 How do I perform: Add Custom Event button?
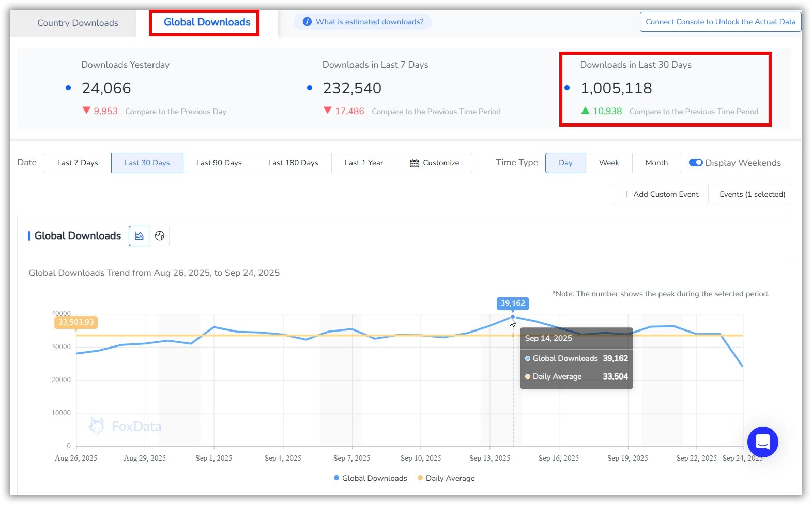[x=660, y=194]
